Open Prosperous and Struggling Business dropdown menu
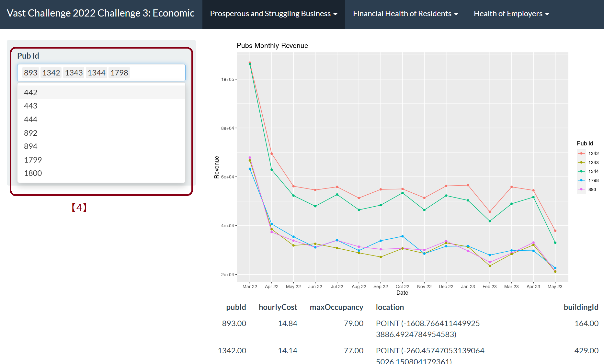Screen dimensions: 604x364 pos(273,14)
